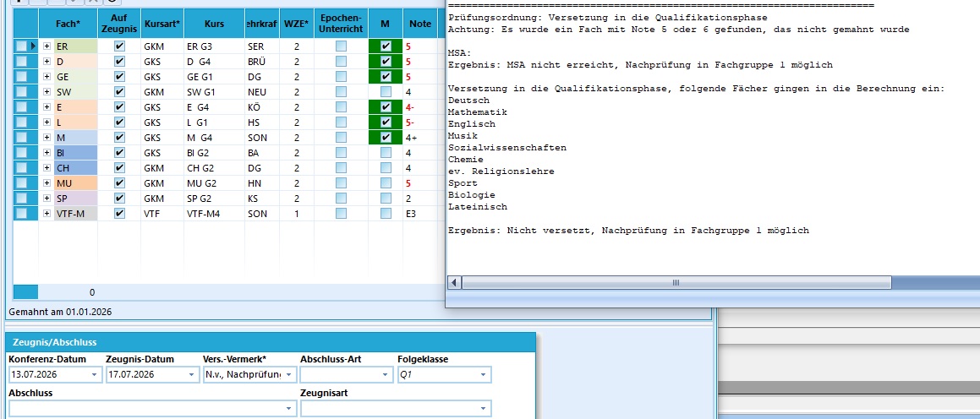Click 'Gemahnt am 01.01.2026' status text
980x419 pixels.
click(x=60, y=311)
